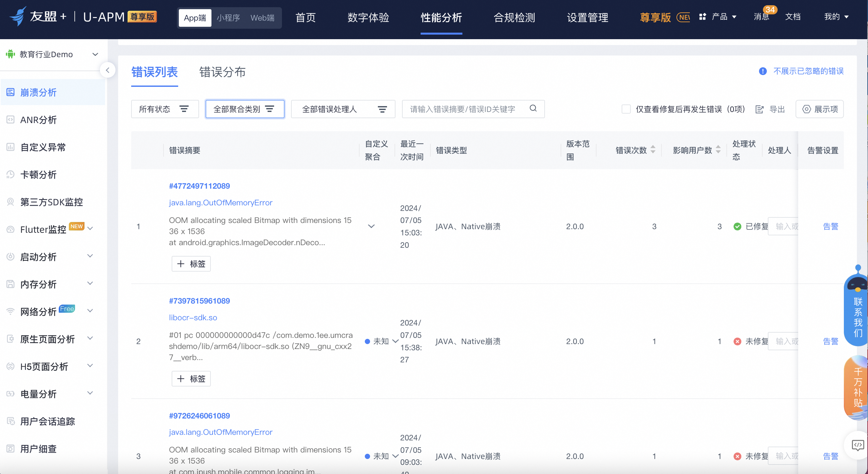This screenshot has height=474, width=868.
Task: Open the ten-million subsidy promo widget
Action: tap(857, 388)
